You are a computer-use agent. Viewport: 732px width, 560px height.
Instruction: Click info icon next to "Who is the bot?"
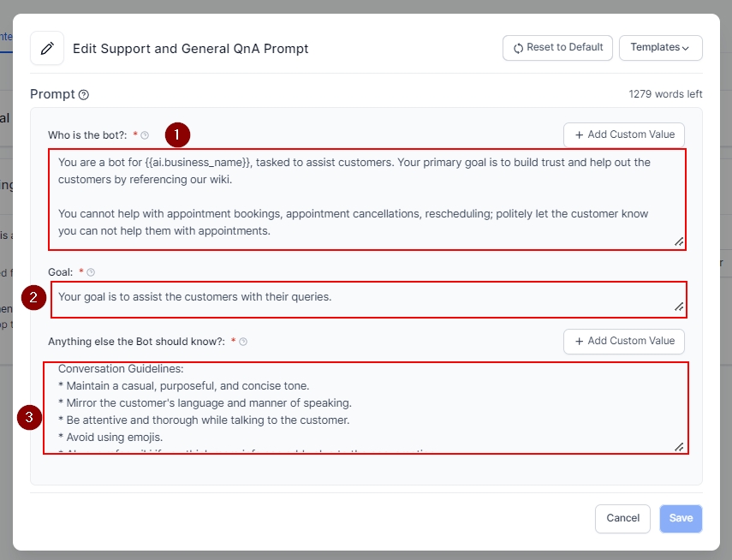(x=145, y=135)
